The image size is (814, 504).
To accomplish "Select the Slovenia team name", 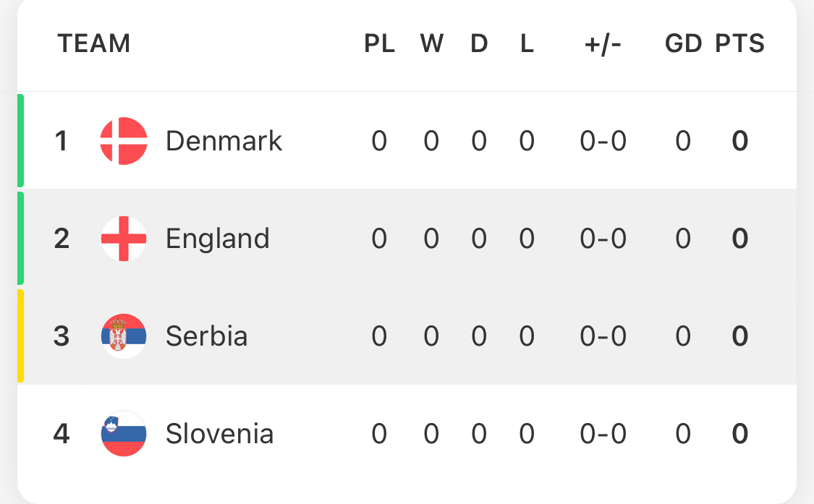I will (219, 434).
